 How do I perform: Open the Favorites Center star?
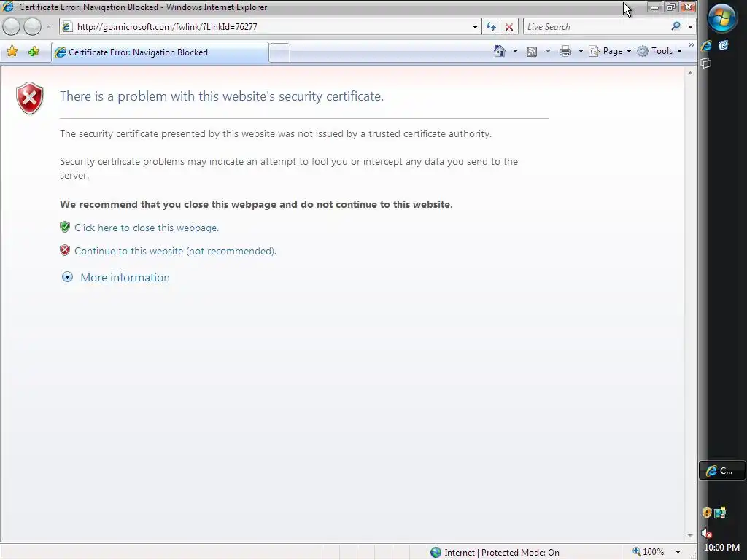[12, 52]
